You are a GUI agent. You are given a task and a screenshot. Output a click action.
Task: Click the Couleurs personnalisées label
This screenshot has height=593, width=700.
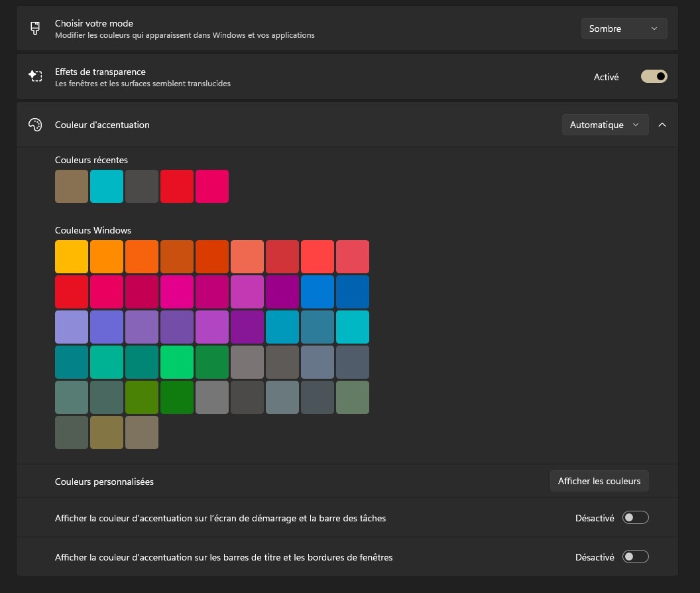coord(104,482)
